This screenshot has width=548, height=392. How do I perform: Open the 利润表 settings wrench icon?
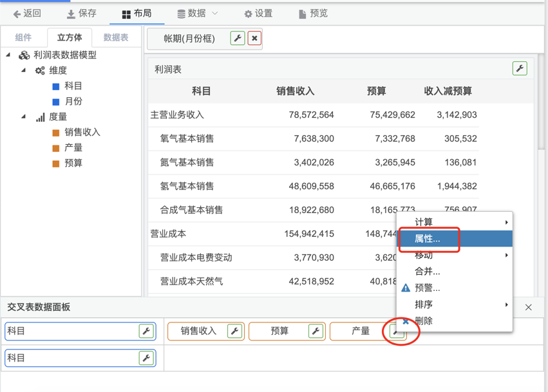(520, 69)
